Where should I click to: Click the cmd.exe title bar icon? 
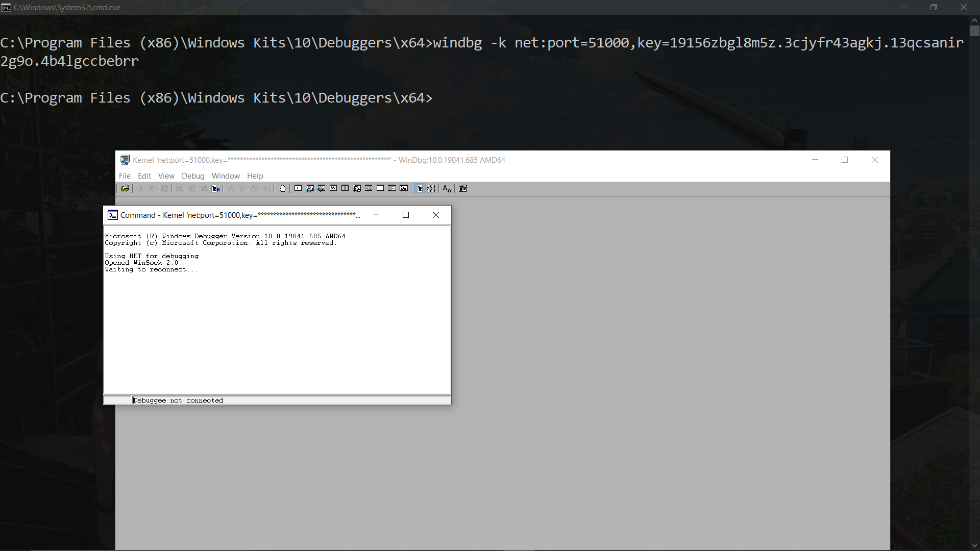6,7
